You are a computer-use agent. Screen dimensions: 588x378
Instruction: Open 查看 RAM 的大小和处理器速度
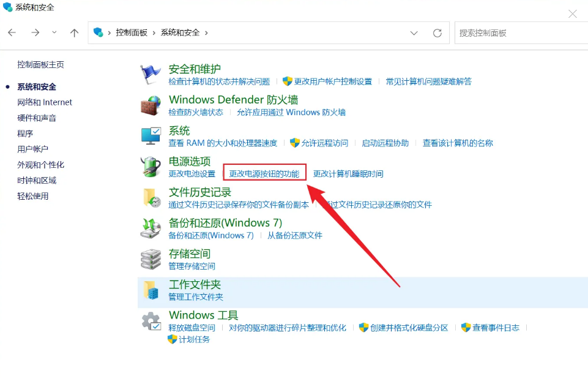pyautogui.click(x=223, y=143)
